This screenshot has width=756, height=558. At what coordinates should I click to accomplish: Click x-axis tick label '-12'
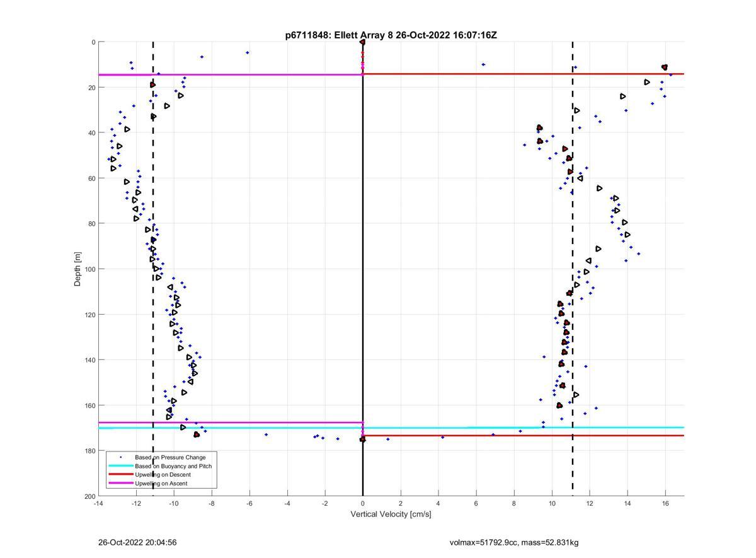pos(136,503)
